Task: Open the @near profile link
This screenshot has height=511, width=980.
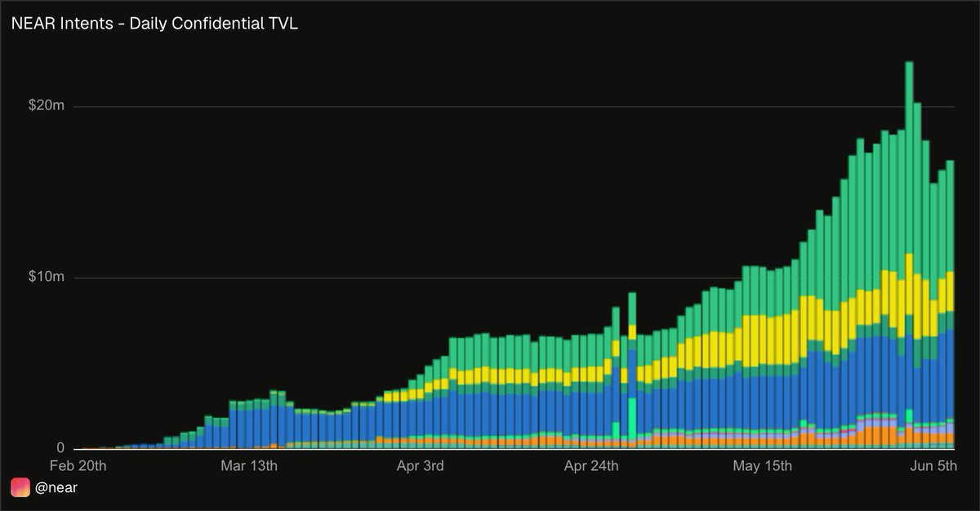Action: click(x=55, y=487)
